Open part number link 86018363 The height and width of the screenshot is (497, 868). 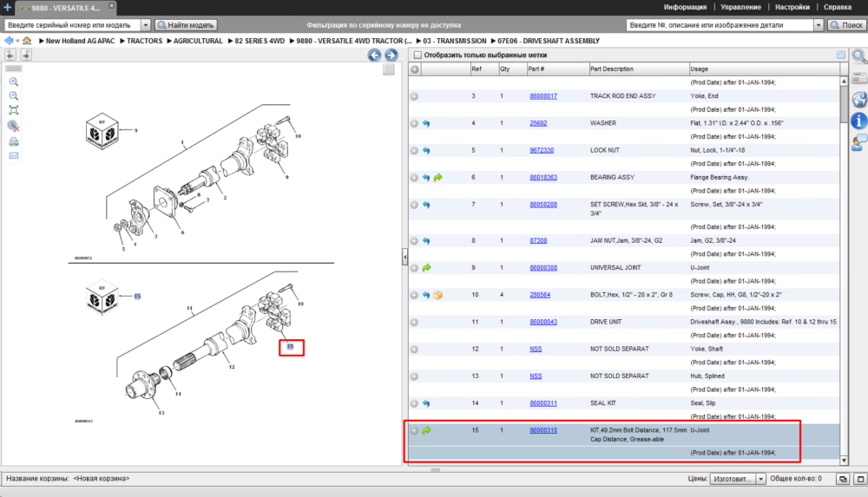543,178
